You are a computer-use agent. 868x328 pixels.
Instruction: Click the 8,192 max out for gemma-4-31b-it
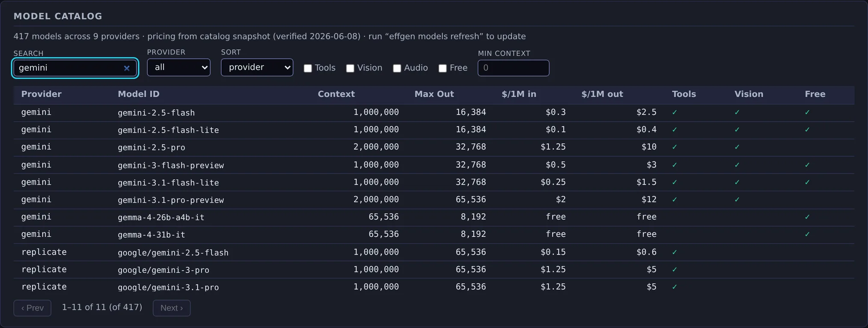[x=473, y=234]
